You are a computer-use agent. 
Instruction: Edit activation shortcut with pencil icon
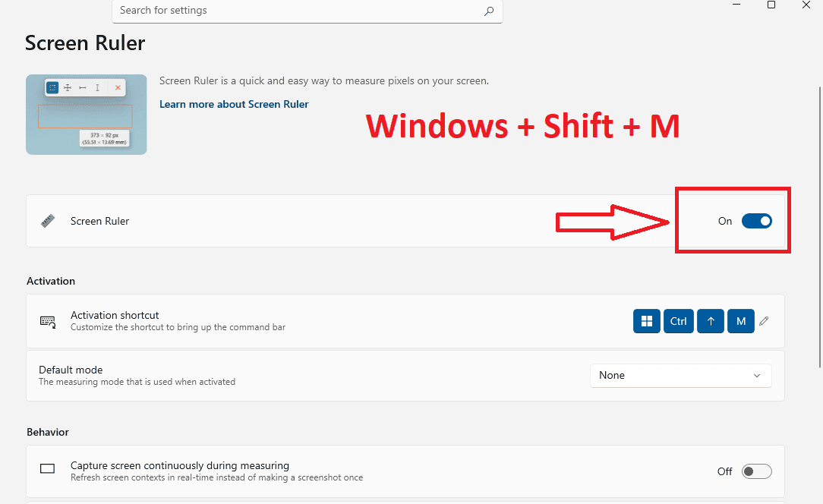[764, 321]
